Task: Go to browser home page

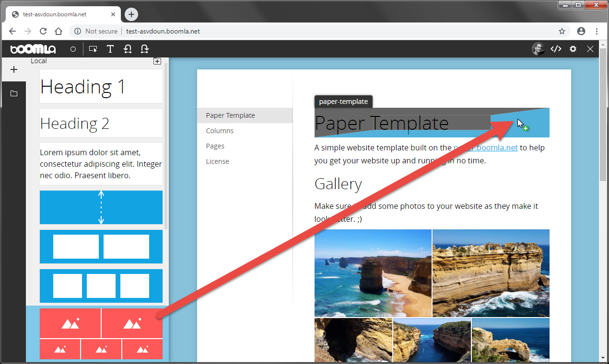Action: point(59,31)
